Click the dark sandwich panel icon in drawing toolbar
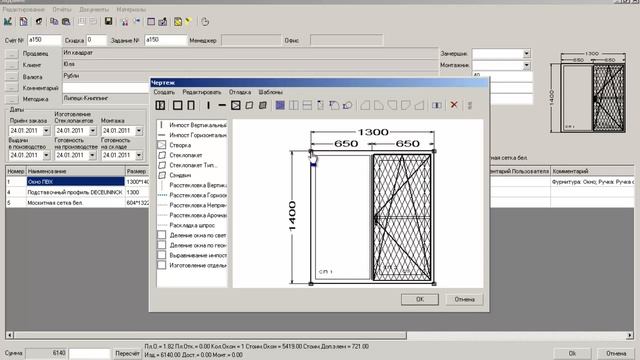The image size is (640, 360). [x=263, y=105]
